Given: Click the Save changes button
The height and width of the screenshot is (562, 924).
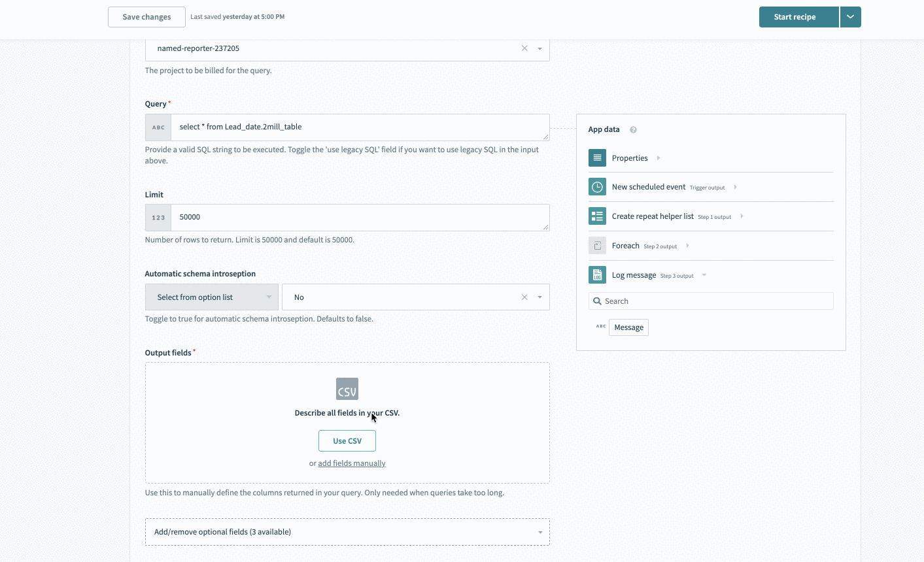Looking at the screenshot, I should pyautogui.click(x=146, y=16).
